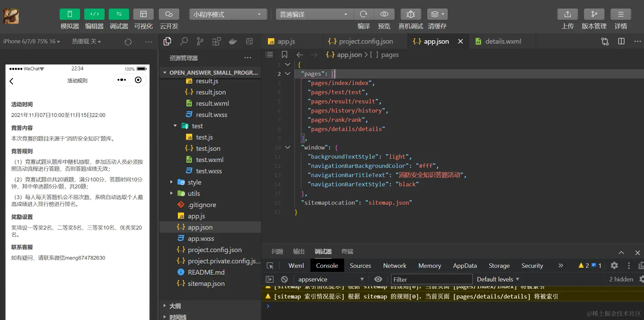Click the compile (编译) refresh icon

click(x=364, y=14)
